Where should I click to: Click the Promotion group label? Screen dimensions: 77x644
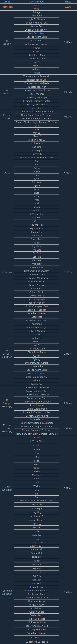7,7
